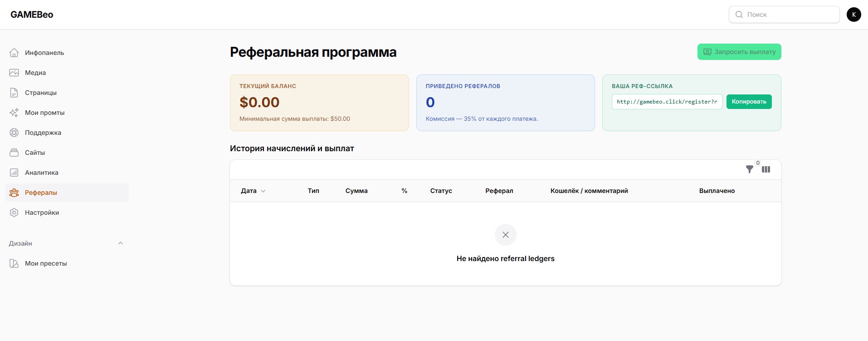Click the Реферальная программа page title

pyautogui.click(x=313, y=52)
